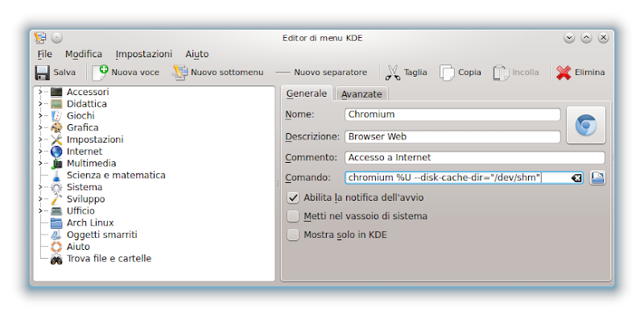Open the Modifica menu
644x316 pixels.
tap(84, 54)
